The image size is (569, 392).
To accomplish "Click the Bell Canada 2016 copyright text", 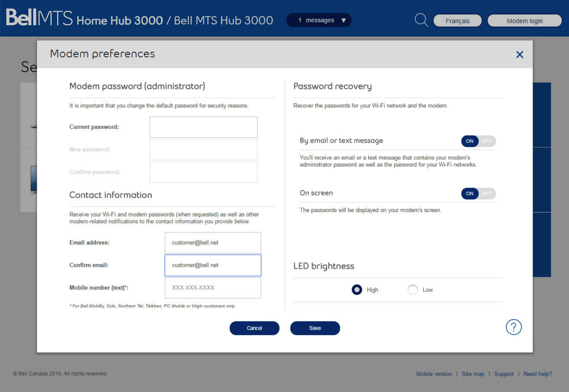I will (60, 373).
